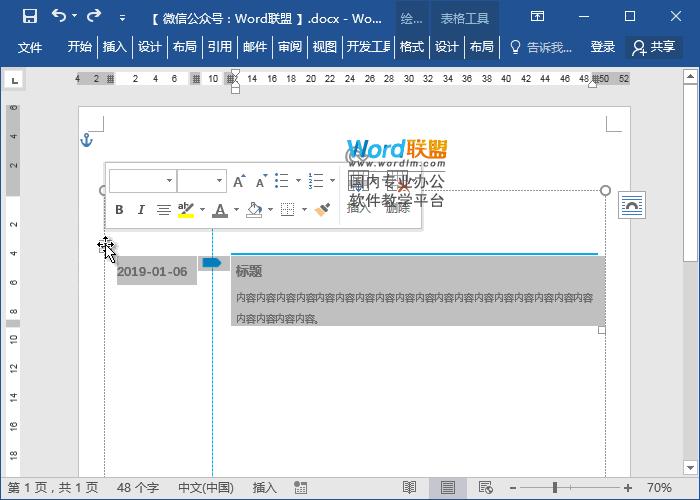
Task: Click the blue arrow shape in table
Action: coord(212,262)
